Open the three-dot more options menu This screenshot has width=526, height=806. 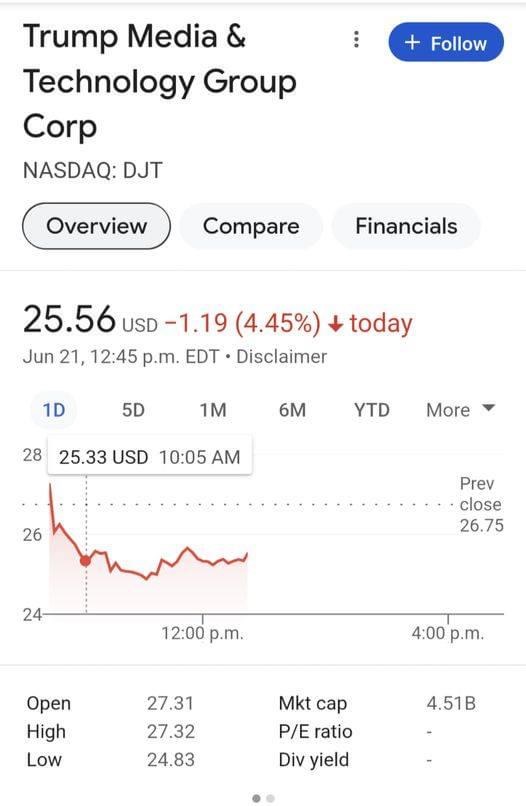click(x=356, y=39)
